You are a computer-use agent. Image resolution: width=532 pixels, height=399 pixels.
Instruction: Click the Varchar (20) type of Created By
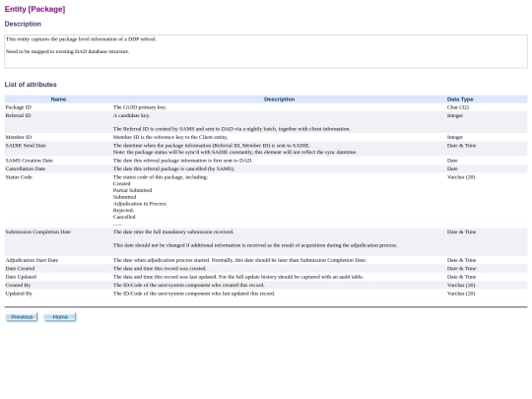click(x=461, y=285)
